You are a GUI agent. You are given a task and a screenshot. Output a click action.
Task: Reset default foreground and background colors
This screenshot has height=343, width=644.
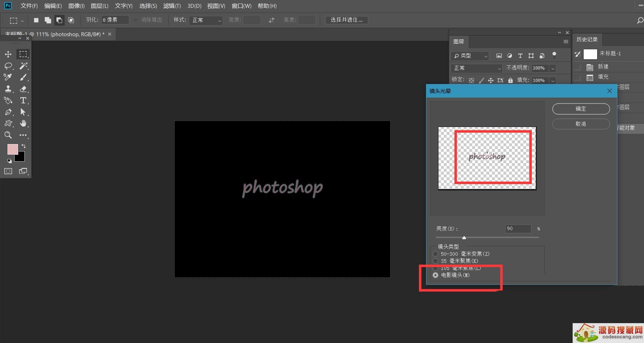[x=10, y=161]
